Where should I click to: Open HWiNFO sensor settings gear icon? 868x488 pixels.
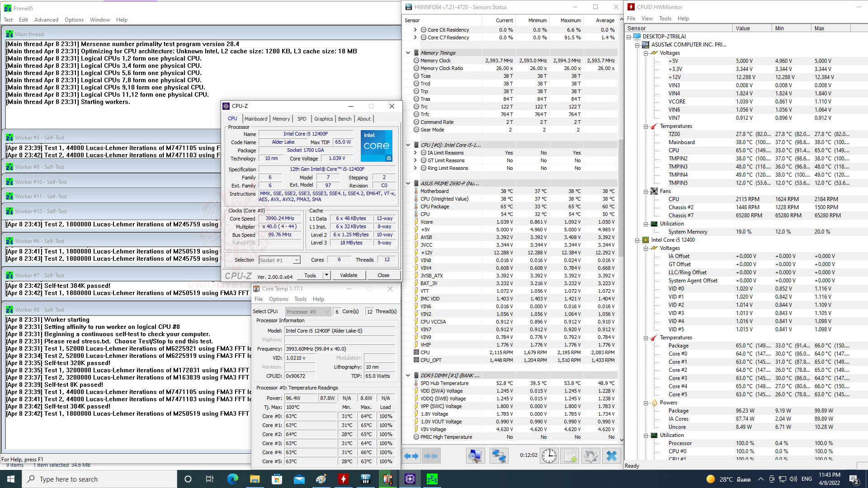pos(590,455)
